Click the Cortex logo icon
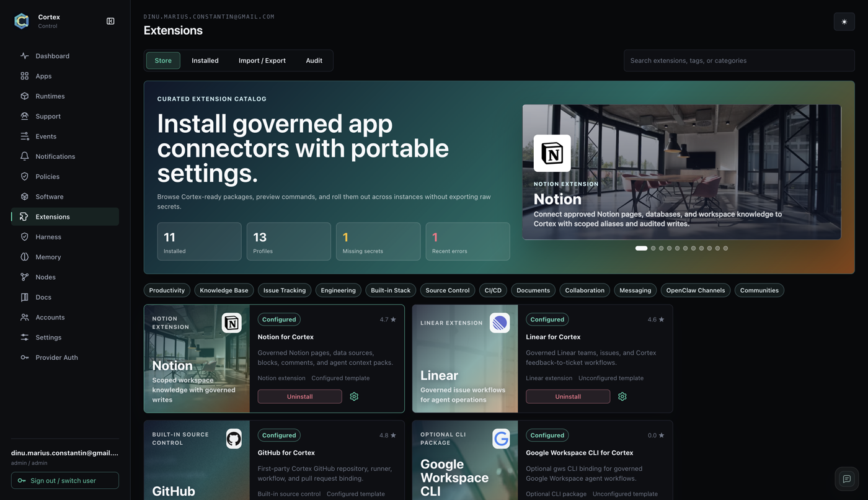 22,21
